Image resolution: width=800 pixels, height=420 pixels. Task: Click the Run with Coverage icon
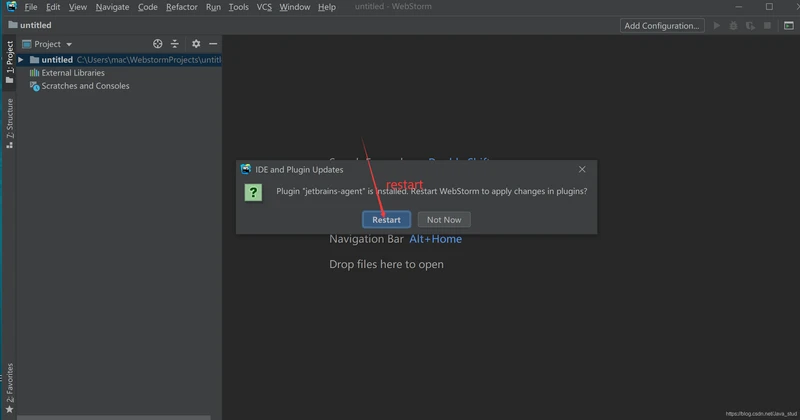(x=751, y=26)
